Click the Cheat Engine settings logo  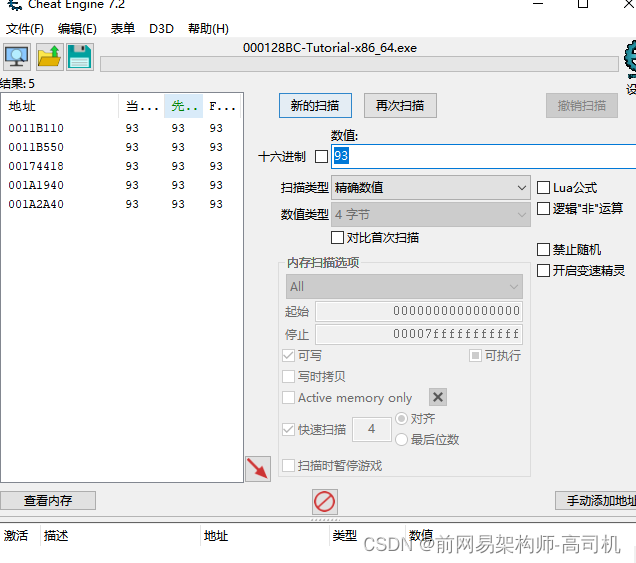pyautogui.click(x=630, y=59)
